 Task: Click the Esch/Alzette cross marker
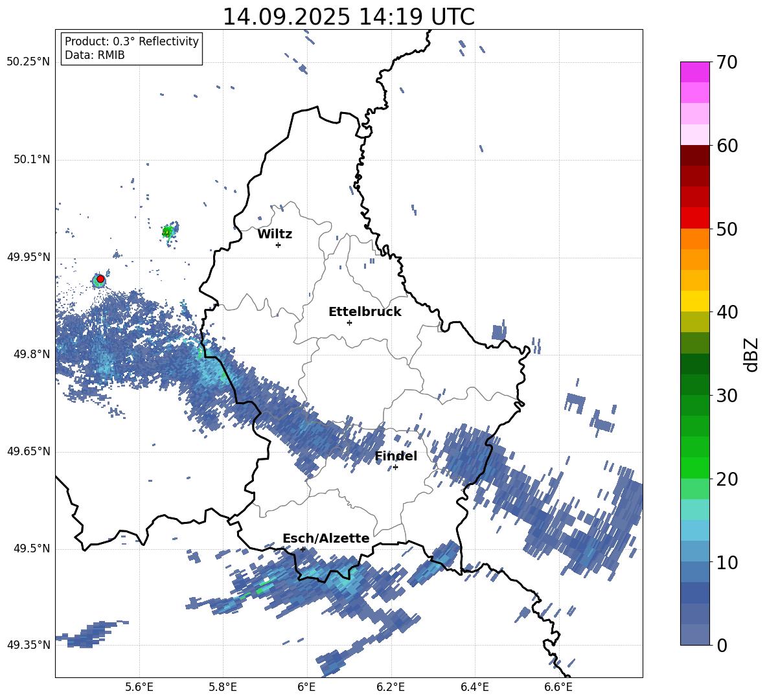[x=303, y=549]
